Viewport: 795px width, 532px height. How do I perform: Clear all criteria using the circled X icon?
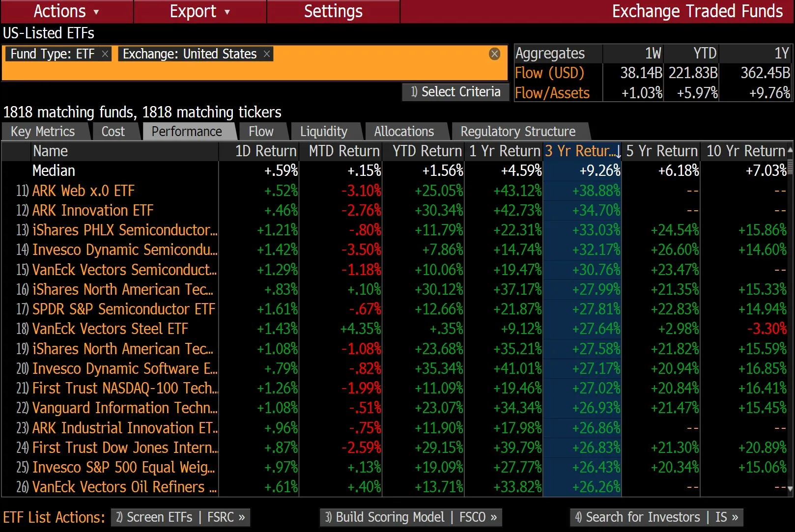click(494, 54)
